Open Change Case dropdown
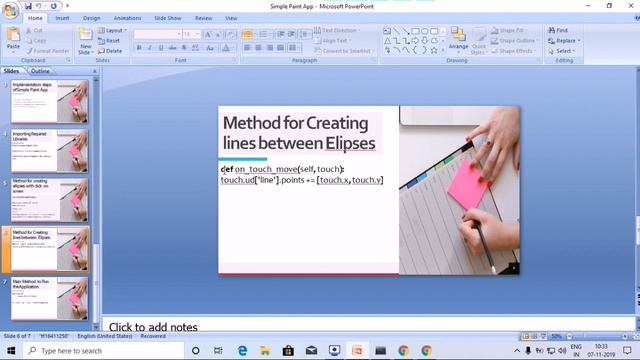 210,48
